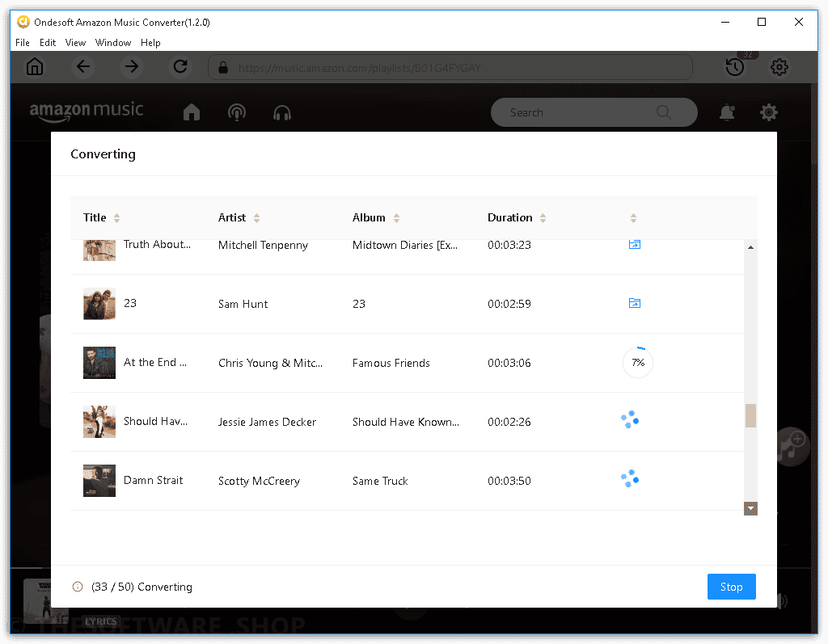
Task: Open the View menu
Action: [75, 43]
